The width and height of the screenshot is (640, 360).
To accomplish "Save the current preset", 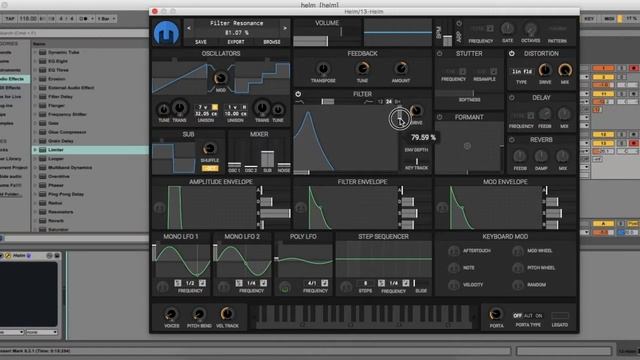I will point(201,42).
